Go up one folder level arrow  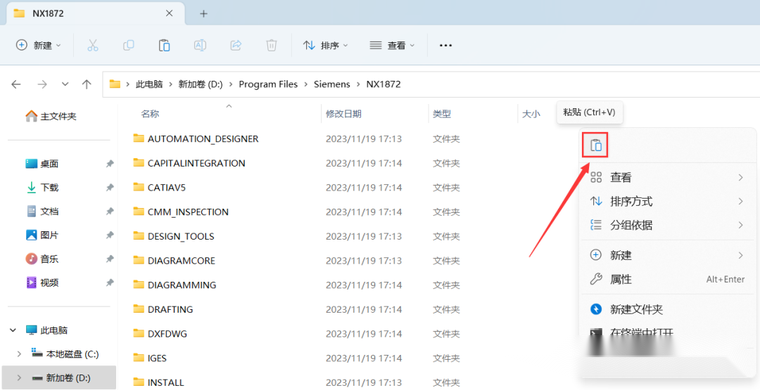coord(87,84)
